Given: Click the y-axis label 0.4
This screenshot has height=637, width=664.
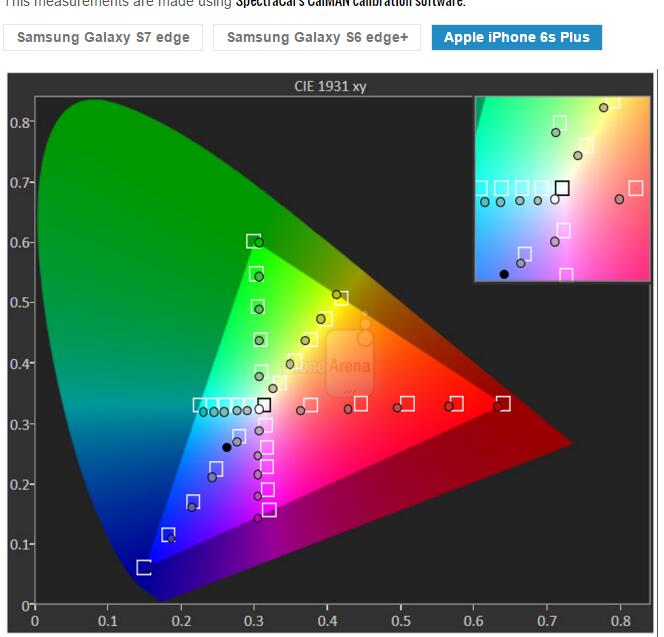Looking at the screenshot, I should [19, 364].
